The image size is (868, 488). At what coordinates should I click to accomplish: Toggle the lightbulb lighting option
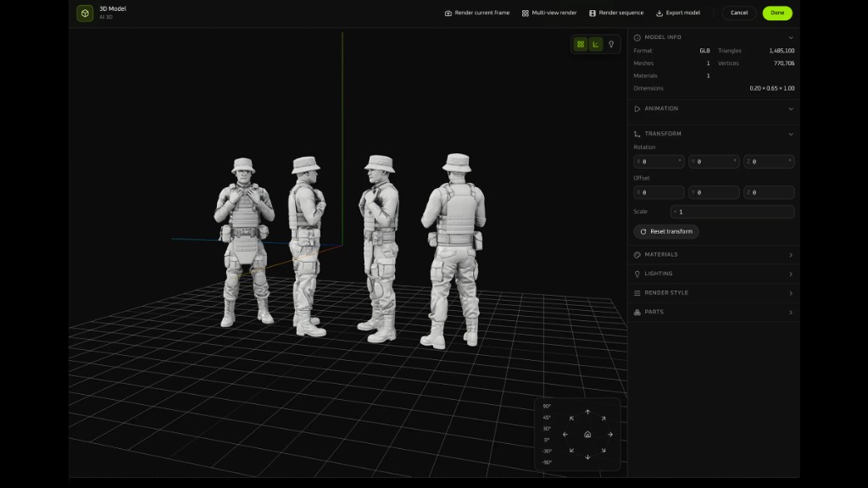pos(611,44)
